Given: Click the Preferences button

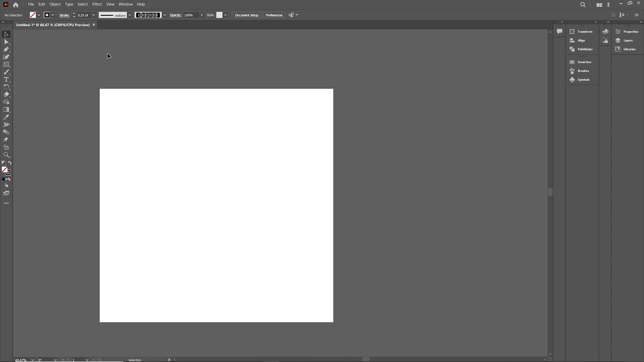Looking at the screenshot, I should click(274, 15).
